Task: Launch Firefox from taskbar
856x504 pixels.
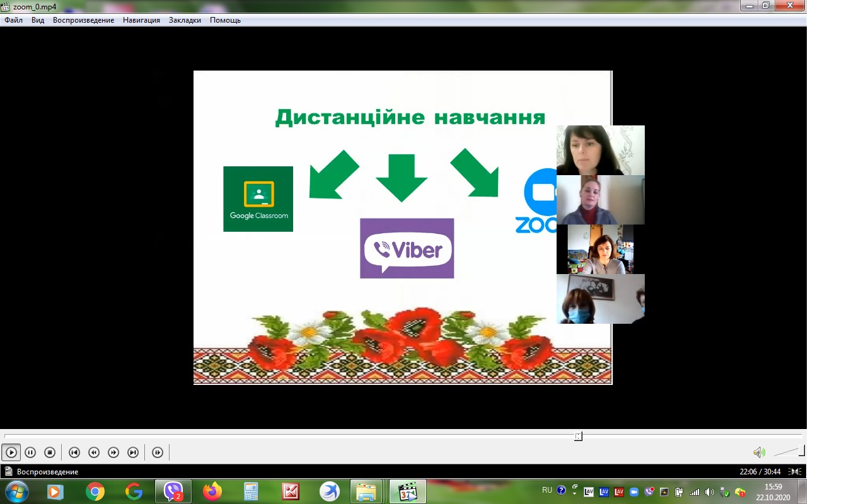Action: pyautogui.click(x=212, y=491)
